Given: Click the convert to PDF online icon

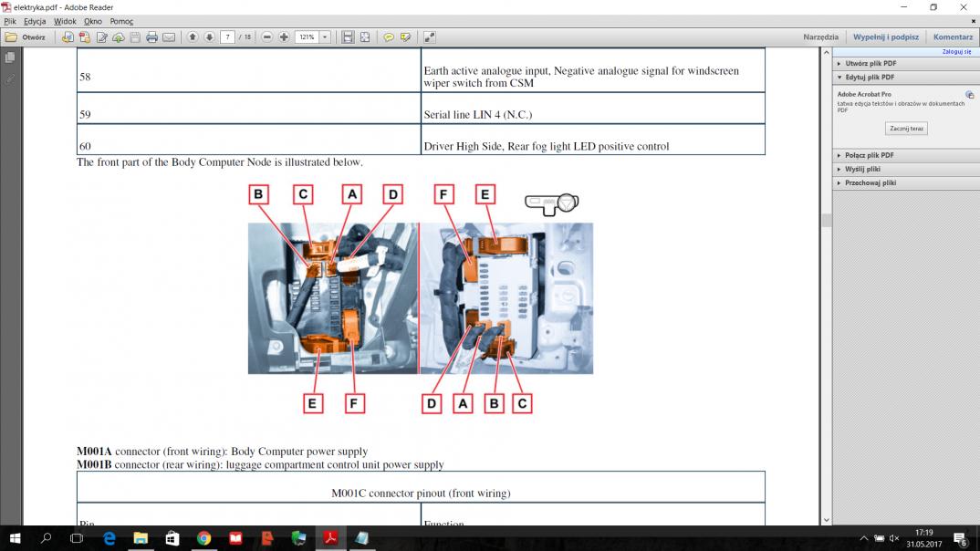Looking at the screenshot, I should [68, 37].
